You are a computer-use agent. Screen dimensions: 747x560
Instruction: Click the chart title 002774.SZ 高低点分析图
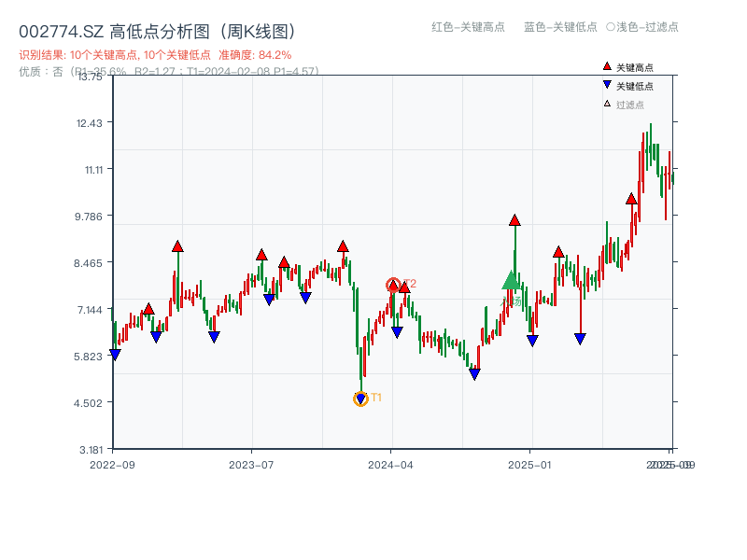pyautogui.click(x=157, y=29)
